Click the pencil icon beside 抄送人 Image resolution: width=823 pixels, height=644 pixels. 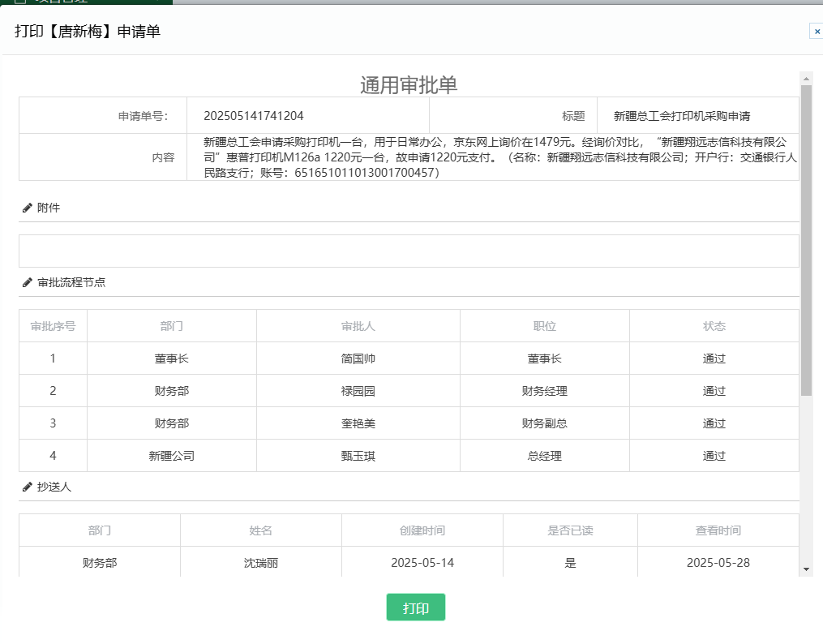coord(27,487)
